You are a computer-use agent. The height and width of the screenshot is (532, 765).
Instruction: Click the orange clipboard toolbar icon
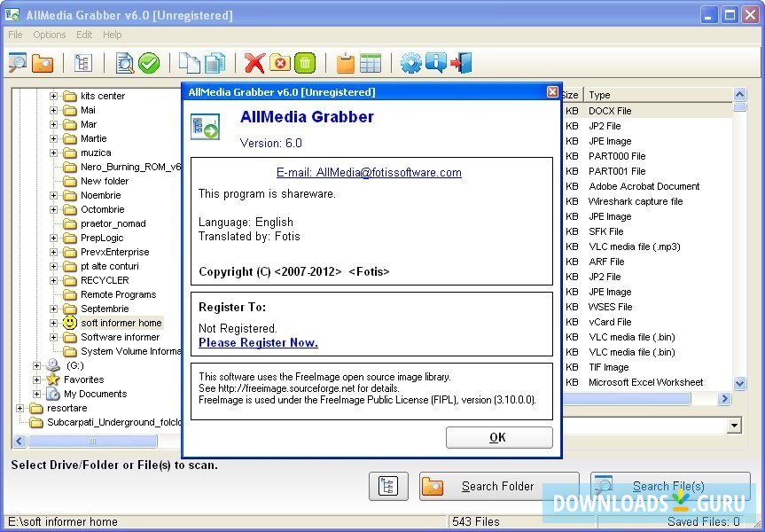point(346,63)
